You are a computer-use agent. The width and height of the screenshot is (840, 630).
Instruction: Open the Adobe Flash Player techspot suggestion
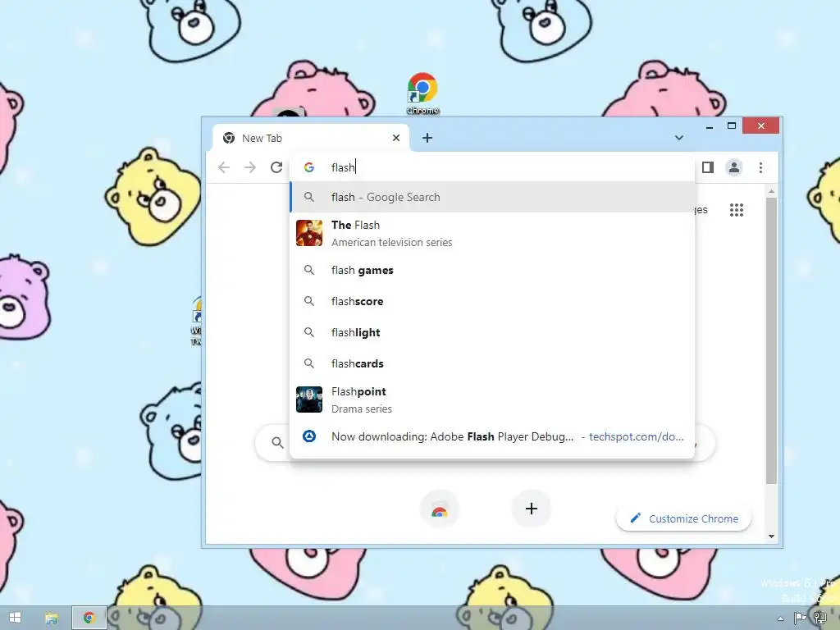(x=492, y=436)
